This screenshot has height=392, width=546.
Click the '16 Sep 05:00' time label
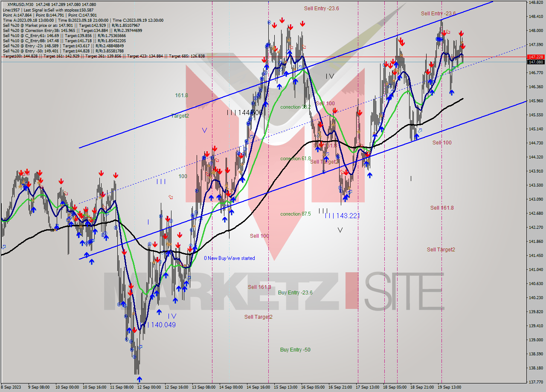[x=313, y=387]
